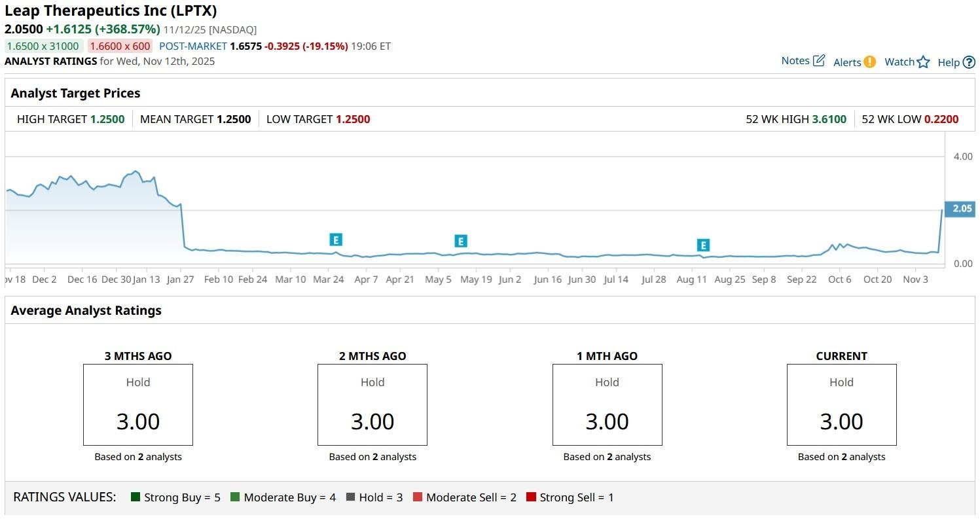Screen dimensions: 980x519
Task: Click the Jan 27 date on chart axis
Action: click(x=181, y=279)
